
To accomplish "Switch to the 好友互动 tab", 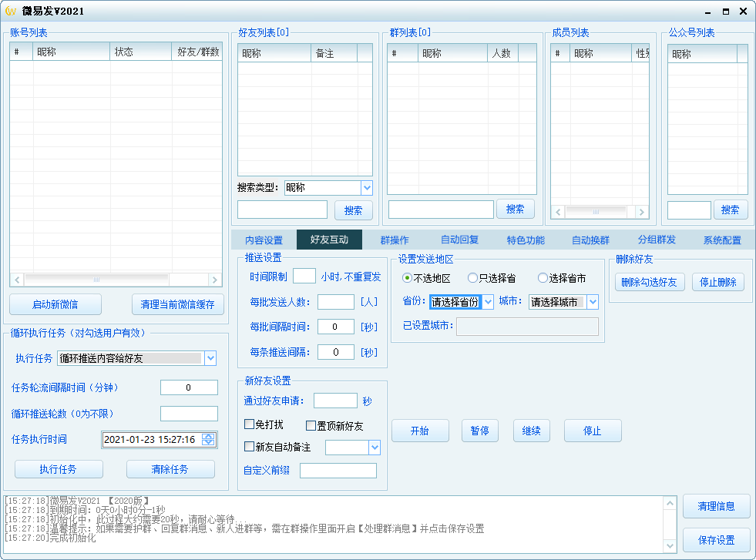I will point(329,240).
